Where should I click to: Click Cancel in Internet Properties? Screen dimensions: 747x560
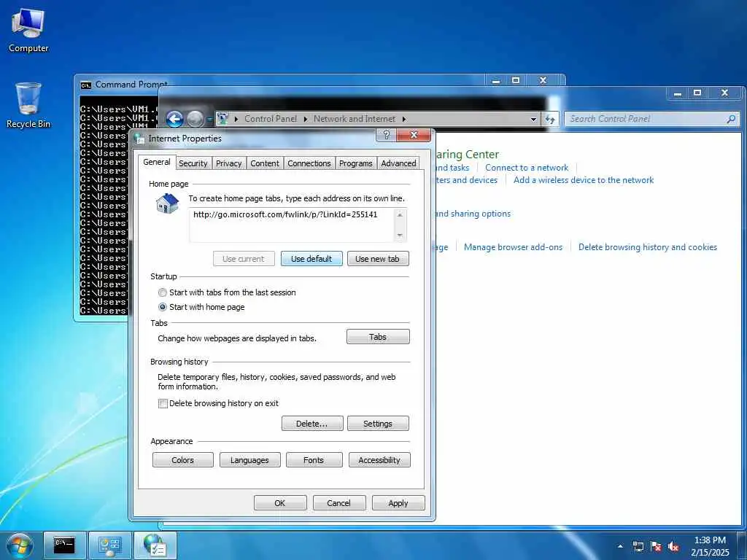[x=339, y=503]
